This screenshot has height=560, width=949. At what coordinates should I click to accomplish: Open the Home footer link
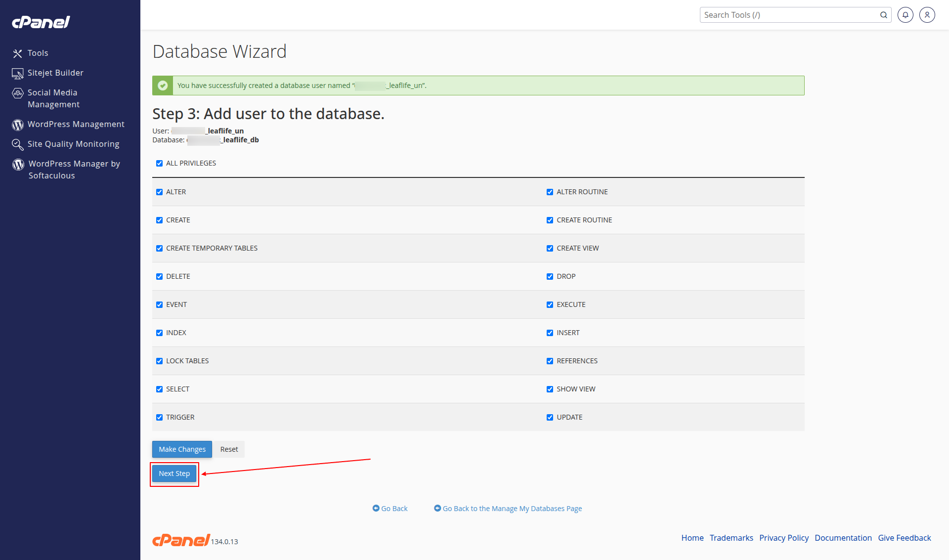pos(692,538)
